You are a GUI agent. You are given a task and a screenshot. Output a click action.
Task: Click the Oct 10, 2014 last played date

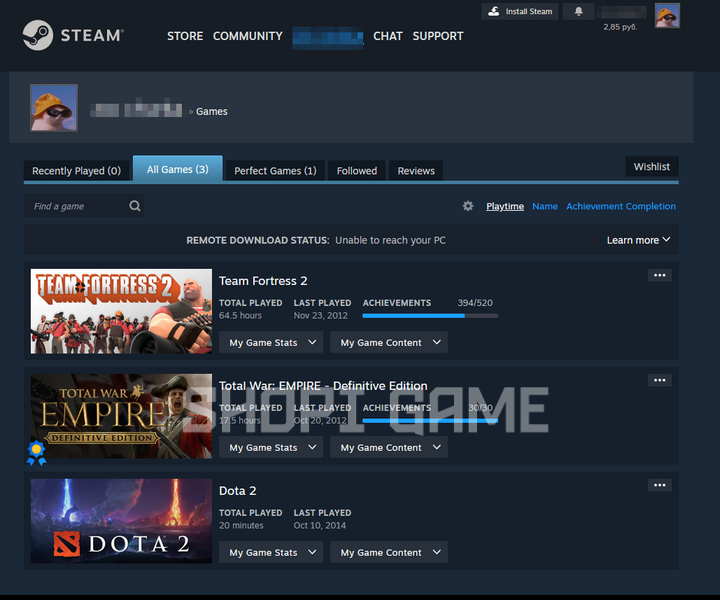point(320,526)
